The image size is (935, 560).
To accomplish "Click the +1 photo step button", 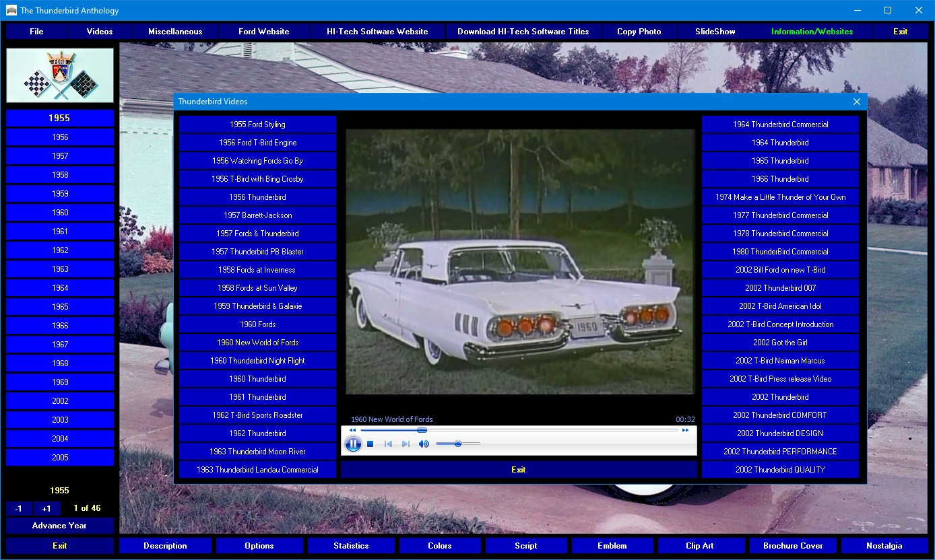I will coord(46,508).
